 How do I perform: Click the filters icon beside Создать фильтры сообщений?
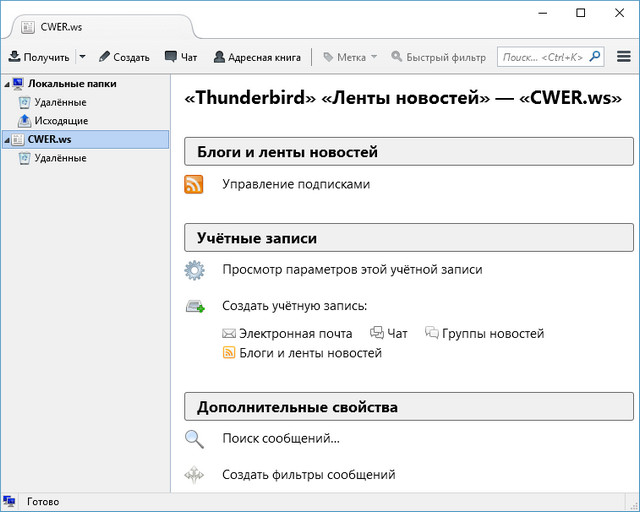[194, 475]
